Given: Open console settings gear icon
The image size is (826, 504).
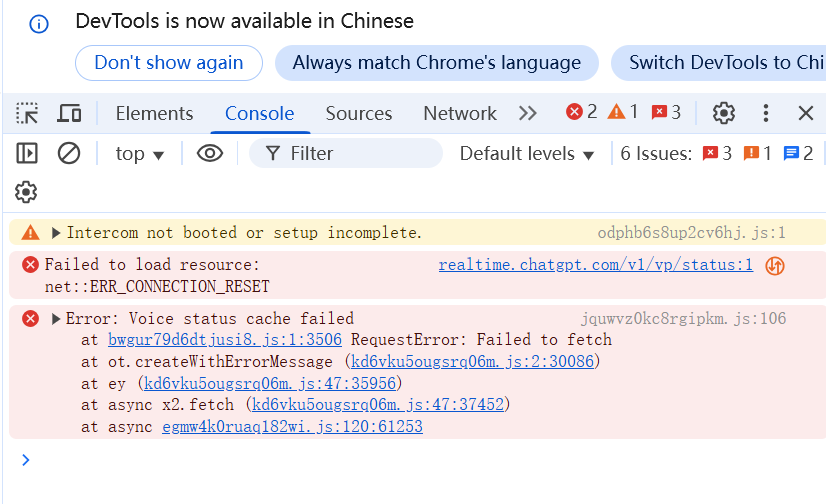Looking at the screenshot, I should 26,192.
